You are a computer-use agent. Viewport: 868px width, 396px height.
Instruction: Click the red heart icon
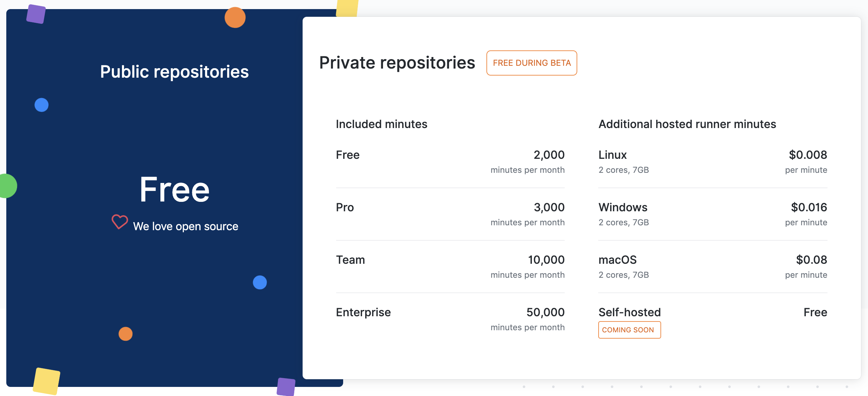[x=120, y=222]
